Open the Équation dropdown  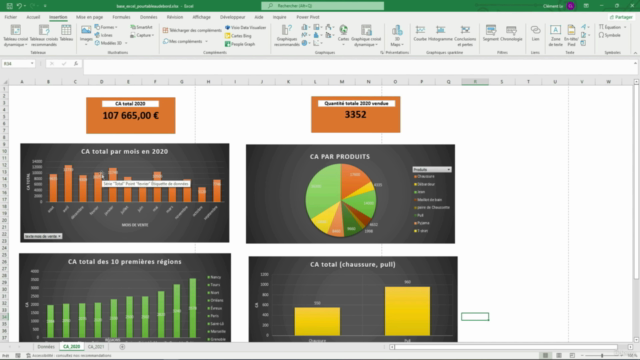click(x=613, y=27)
